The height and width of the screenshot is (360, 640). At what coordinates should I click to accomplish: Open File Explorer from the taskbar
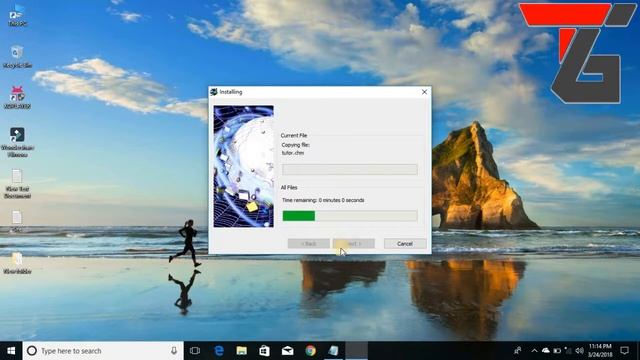pos(242,351)
